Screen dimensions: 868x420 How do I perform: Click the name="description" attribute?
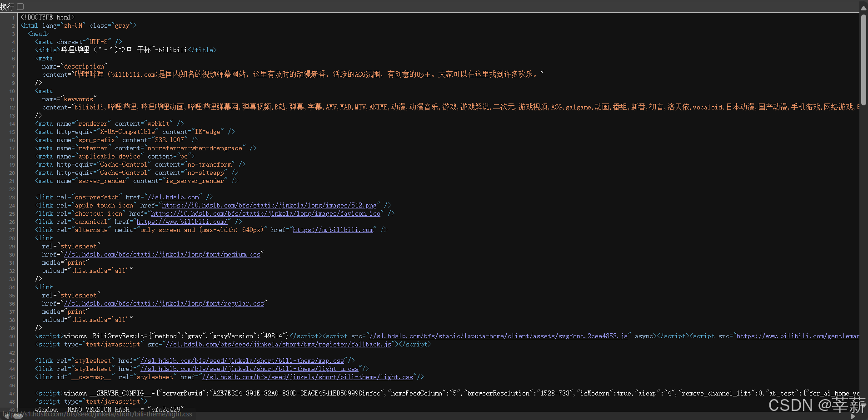(x=75, y=66)
